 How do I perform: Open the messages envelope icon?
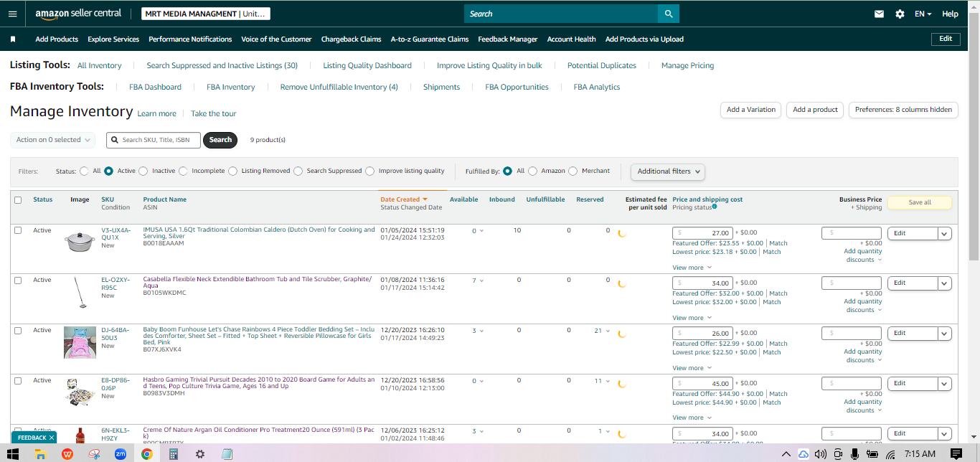point(879,14)
